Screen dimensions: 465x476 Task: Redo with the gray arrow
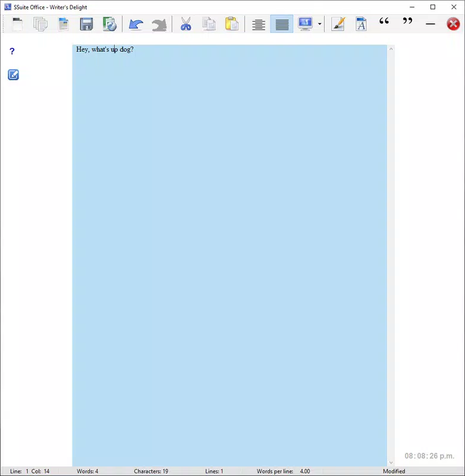(159, 25)
